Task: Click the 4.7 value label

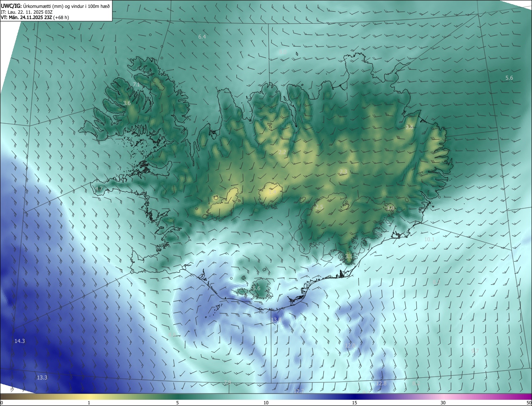Action: [99, 189]
